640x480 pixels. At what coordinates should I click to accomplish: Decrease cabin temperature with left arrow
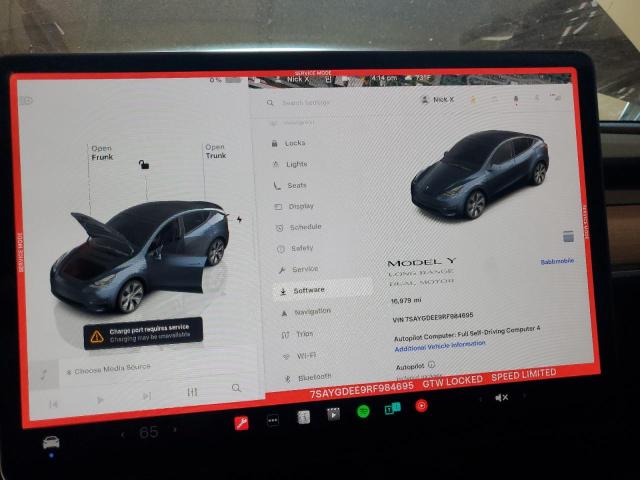(x=123, y=434)
